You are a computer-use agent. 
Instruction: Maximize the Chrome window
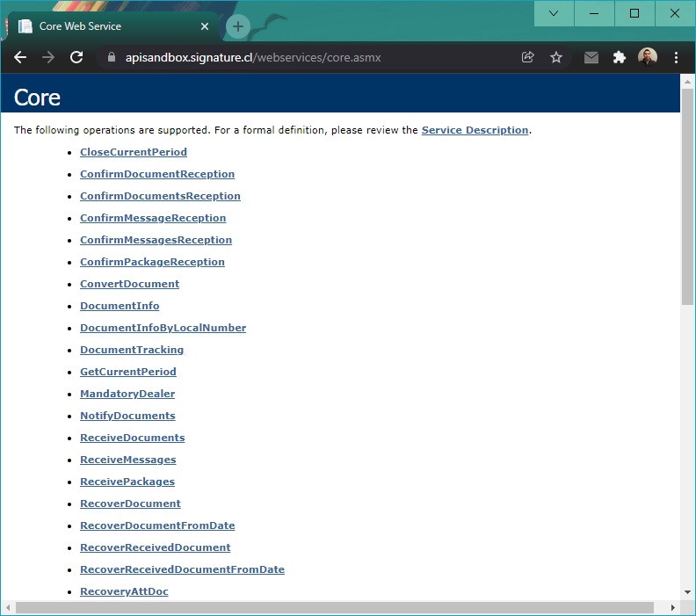coord(634,13)
